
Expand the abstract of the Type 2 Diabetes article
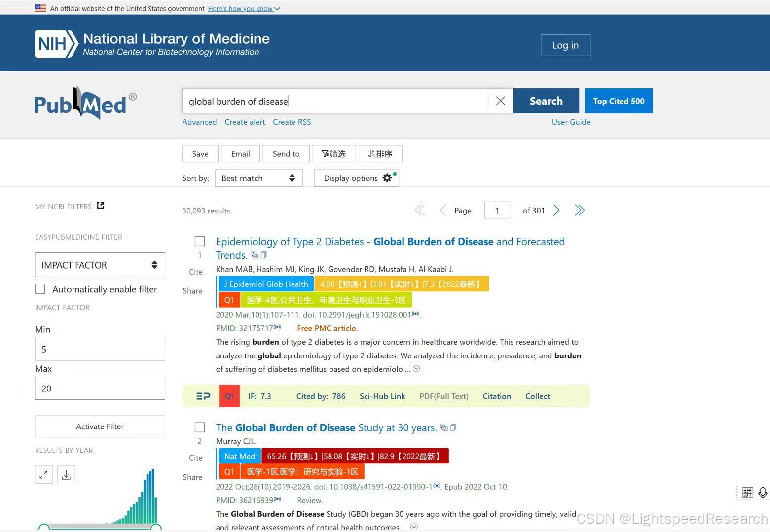tap(416, 369)
